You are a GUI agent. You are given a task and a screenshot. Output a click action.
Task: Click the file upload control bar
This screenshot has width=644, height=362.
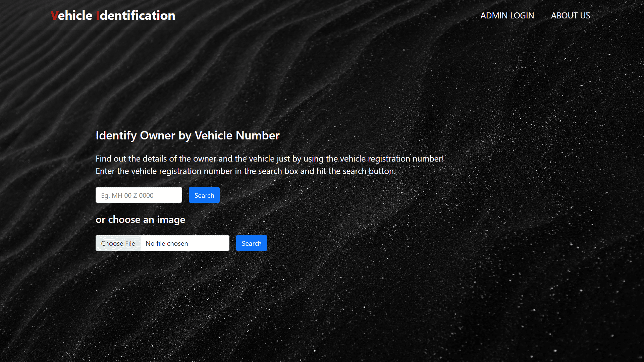(x=162, y=243)
